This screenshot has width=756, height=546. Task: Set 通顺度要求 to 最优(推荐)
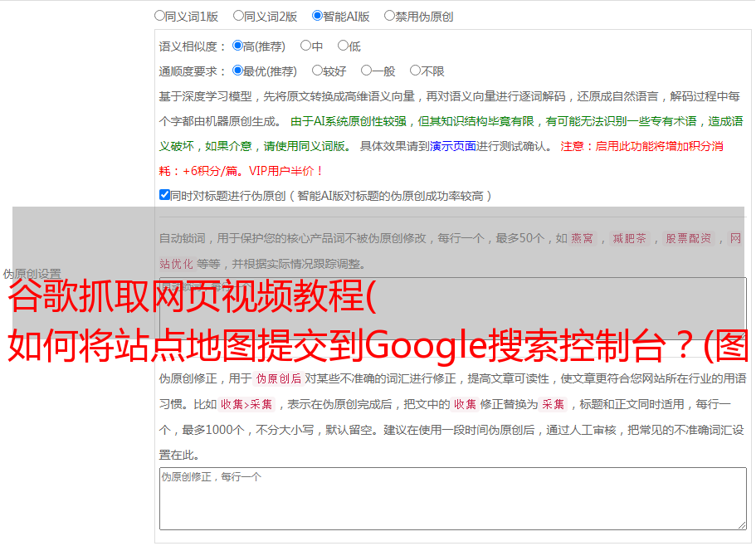pyautogui.click(x=237, y=71)
